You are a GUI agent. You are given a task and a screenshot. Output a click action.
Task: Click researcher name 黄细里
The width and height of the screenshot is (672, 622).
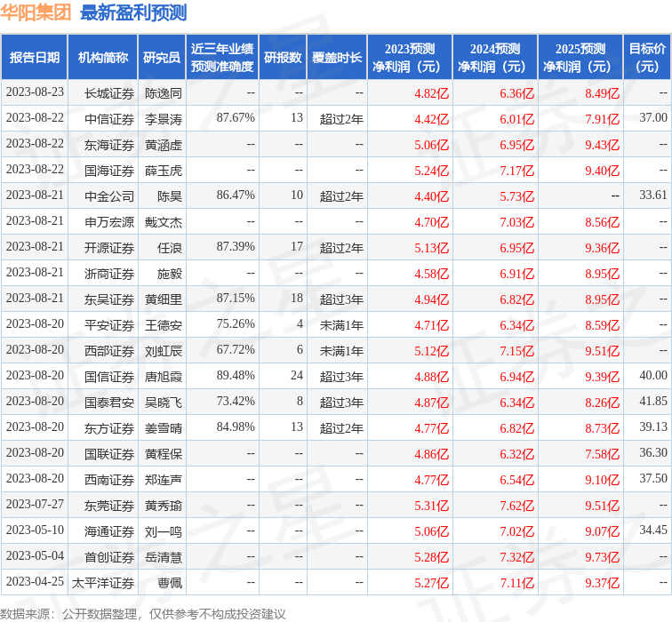(x=164, y=299)
